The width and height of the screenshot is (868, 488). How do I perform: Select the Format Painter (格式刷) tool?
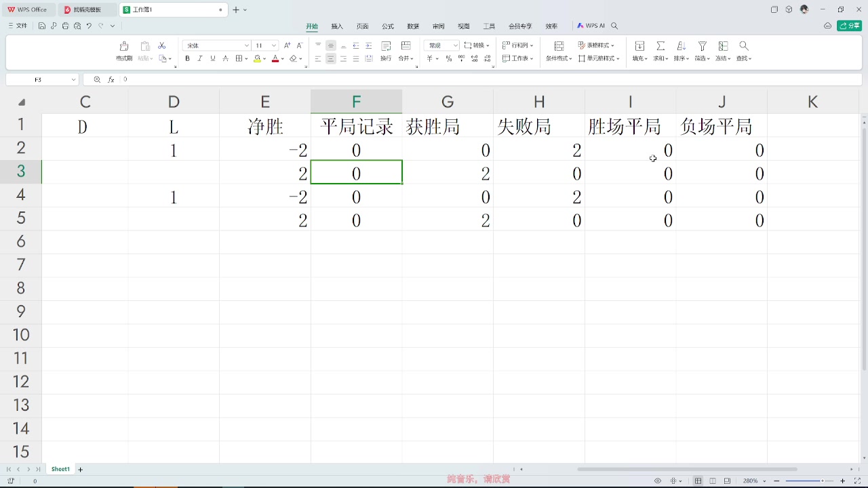coord(124,51)
